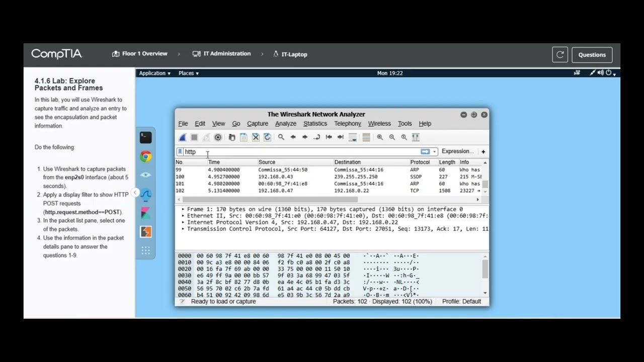This screenshot has height=362, width=644.
Task: Toggle packet colorization rules
Action: tap(366, 137)
